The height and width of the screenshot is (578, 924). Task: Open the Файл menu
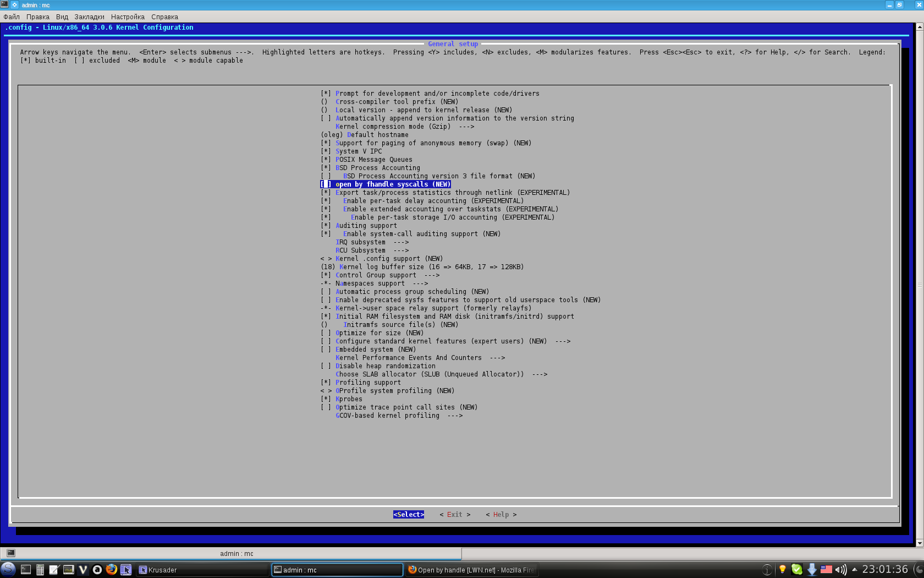(12, 17)
